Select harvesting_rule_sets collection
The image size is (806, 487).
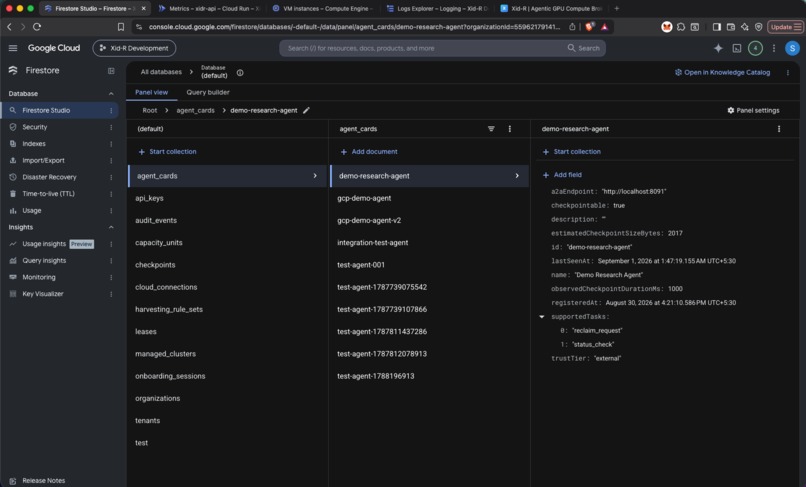(227, 309)
